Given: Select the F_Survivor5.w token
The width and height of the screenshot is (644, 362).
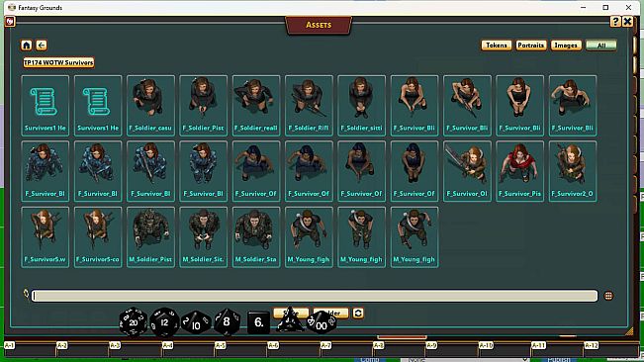Looking at the screenshot, I should (46, 237).
